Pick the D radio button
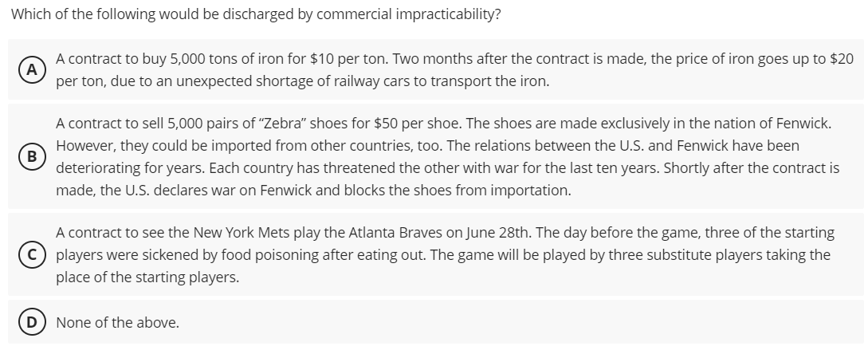This screenshot has width=868, height=350. pos(32,323)
